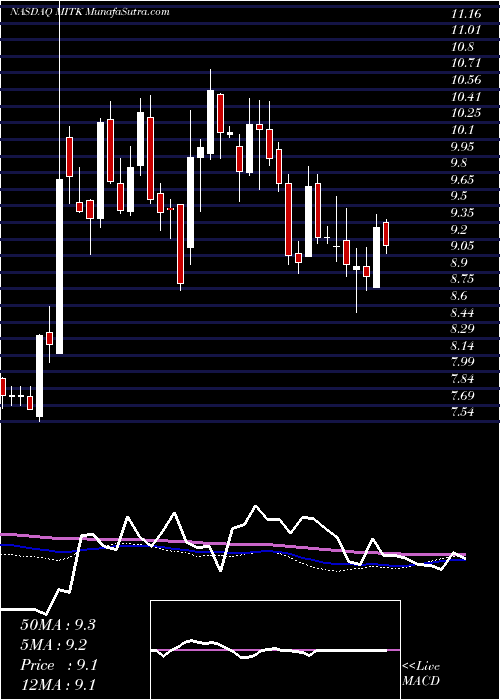Click the 10.41 price axis label
The width and height of the screenshot is (500, 700).
tap(467, 97)
